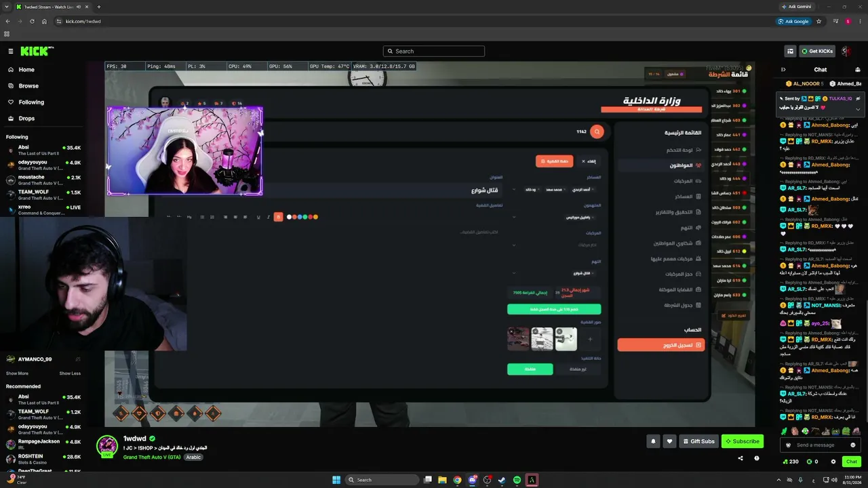Open Windows Start menu
The width and height of the screenshot is (868, 488).
click(x=336, y=480)
